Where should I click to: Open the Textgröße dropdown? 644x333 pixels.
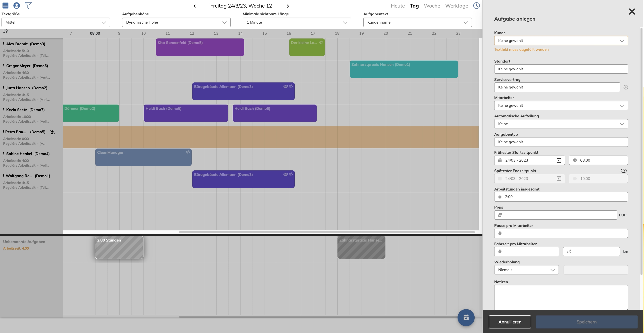(x=56, y=22)
